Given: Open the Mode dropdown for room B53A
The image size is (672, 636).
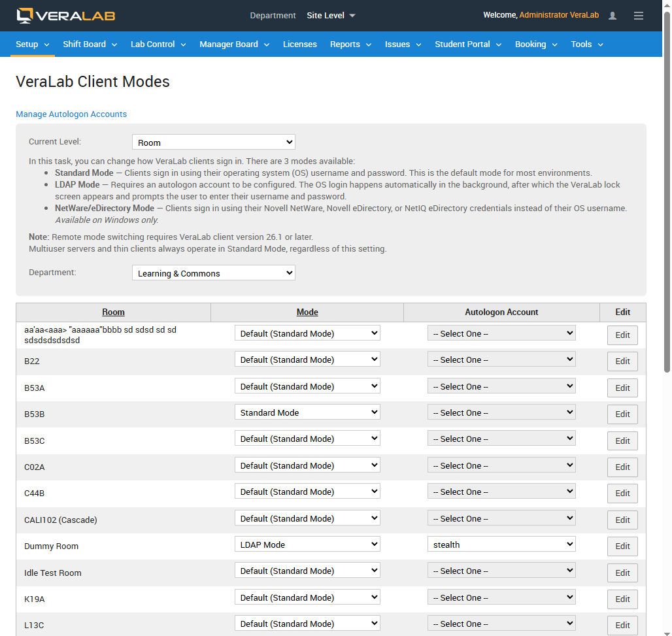Looking at the screenshot, I should [x=307, y=386].
